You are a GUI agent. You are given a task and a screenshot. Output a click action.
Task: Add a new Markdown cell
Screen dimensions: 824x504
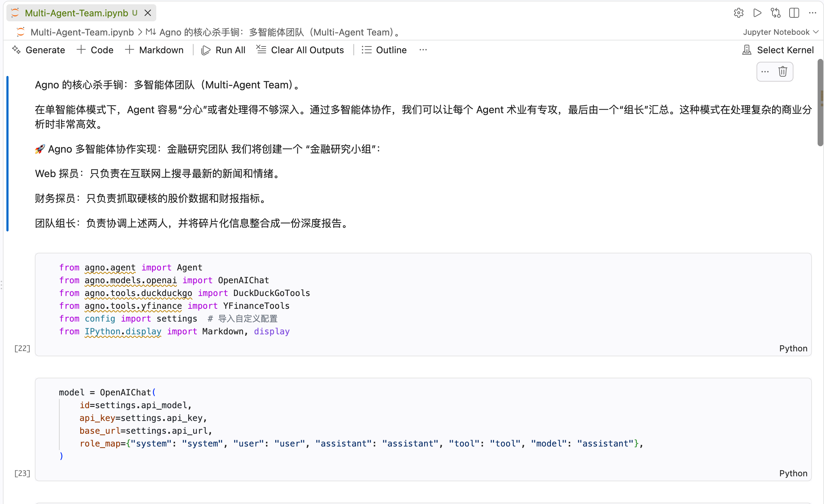pos(154,50)
